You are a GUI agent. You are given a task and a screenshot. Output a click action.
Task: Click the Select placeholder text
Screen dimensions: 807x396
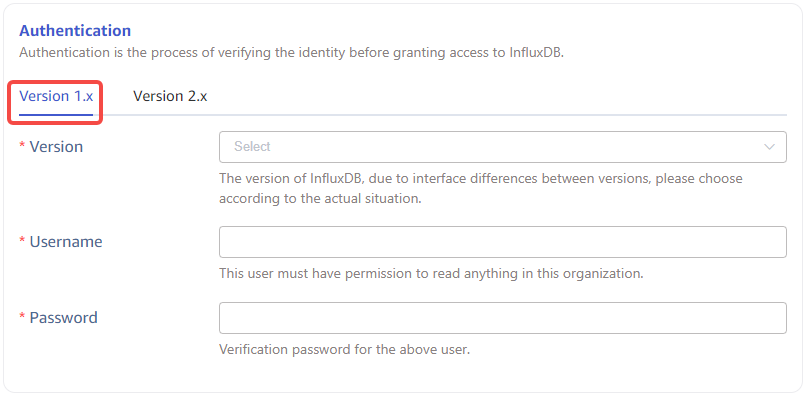(x=252, y=147)
